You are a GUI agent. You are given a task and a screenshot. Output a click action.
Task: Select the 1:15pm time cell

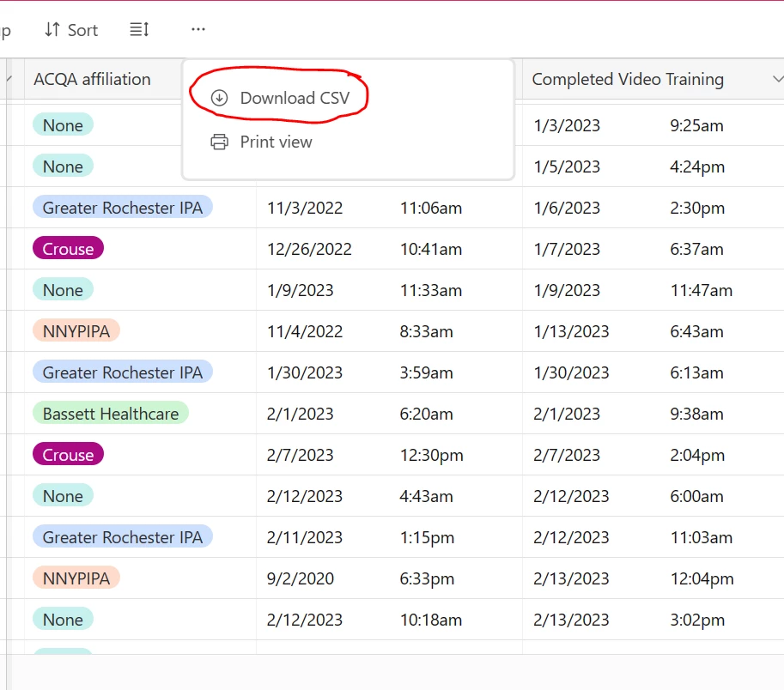click(427, 537)
